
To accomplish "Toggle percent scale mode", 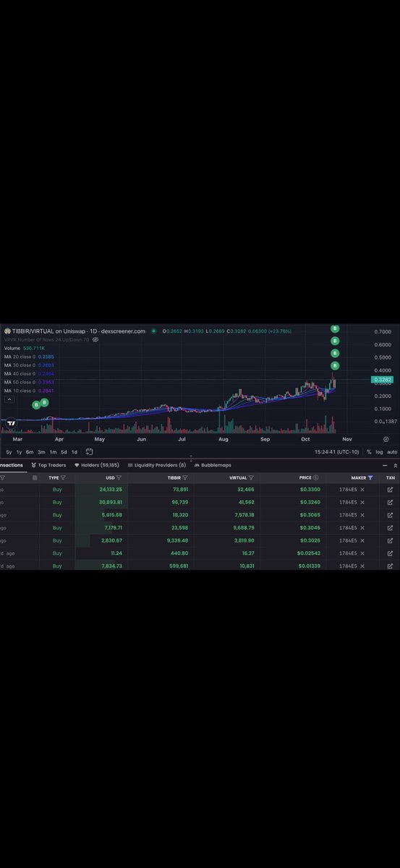I will tap(369, 451).
